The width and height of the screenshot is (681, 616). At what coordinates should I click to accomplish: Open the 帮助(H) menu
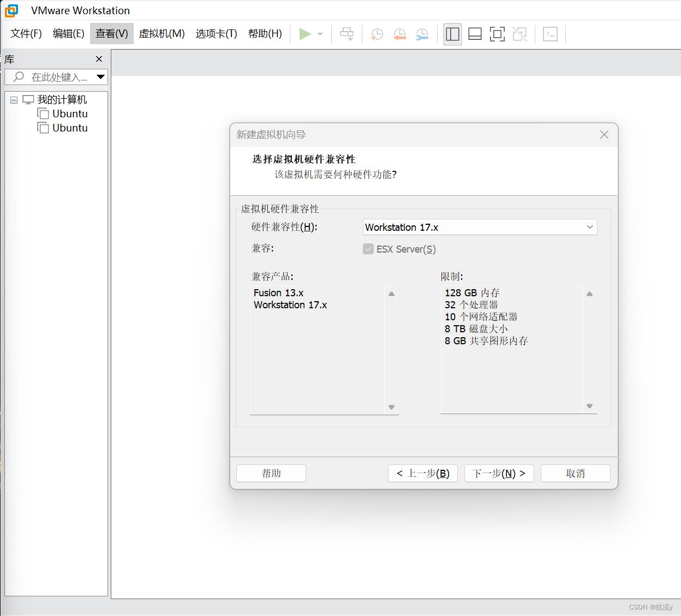(x=265, y=34)
